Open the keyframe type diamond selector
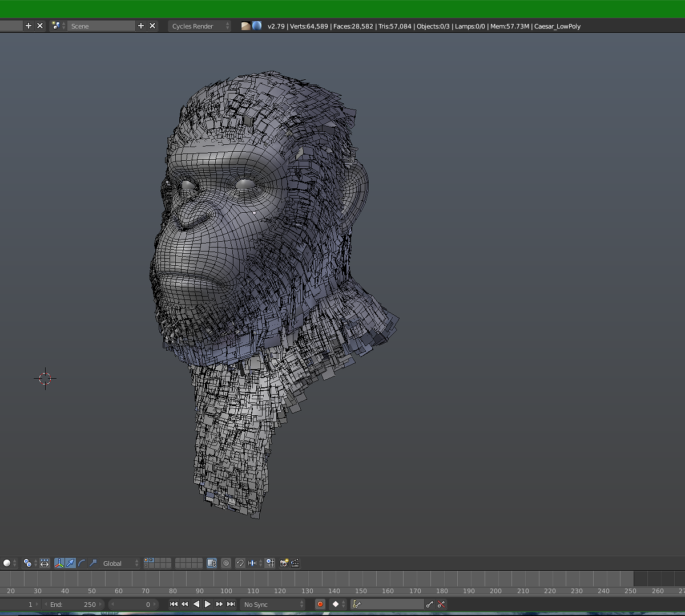Screen dimensions: 685x616 (x=339, y=604)
